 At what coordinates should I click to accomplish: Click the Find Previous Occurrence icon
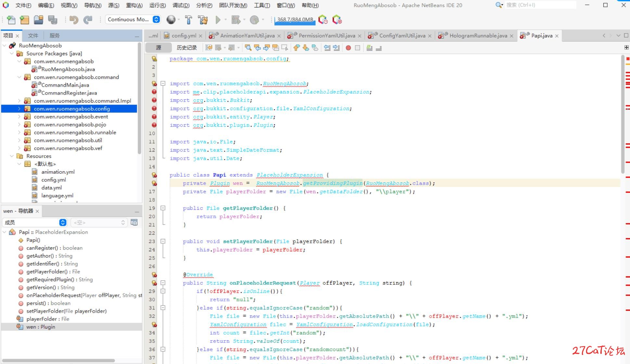[x=258, y=48]
